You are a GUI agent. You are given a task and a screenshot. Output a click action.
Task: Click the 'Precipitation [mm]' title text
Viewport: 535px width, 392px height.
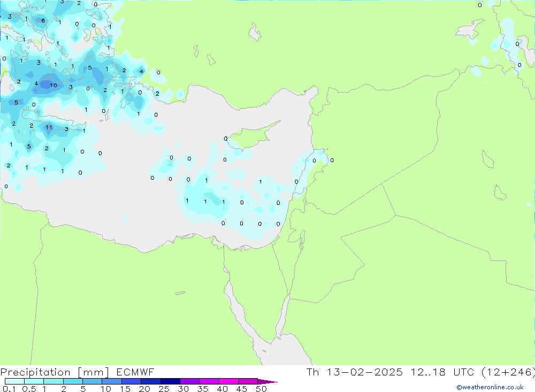[55, 372]
